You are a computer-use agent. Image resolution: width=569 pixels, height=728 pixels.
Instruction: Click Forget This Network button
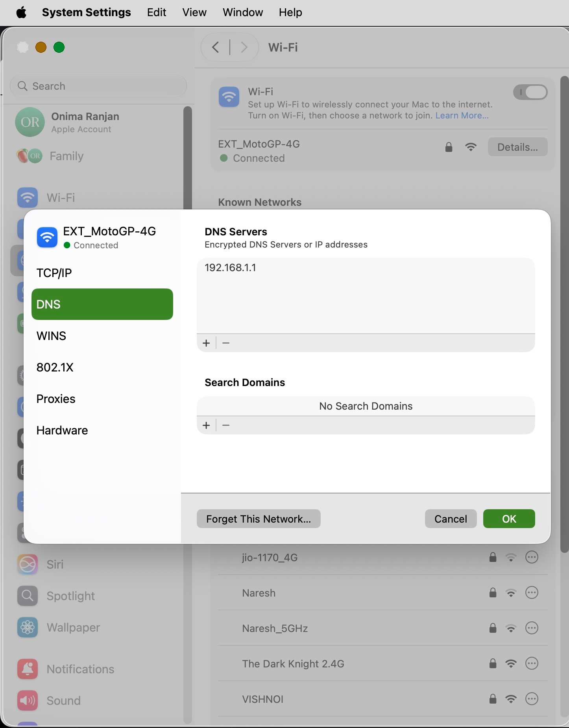[259, 519]
